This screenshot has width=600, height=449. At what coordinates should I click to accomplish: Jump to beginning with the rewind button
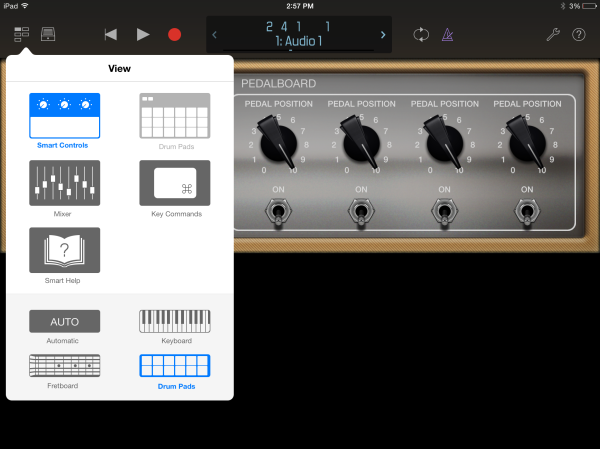[110, 34]
